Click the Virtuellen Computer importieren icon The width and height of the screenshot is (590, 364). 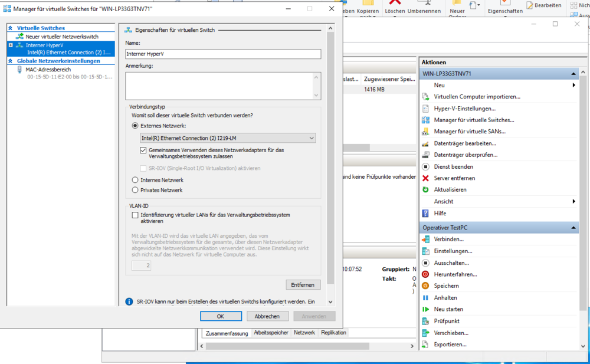425,97
